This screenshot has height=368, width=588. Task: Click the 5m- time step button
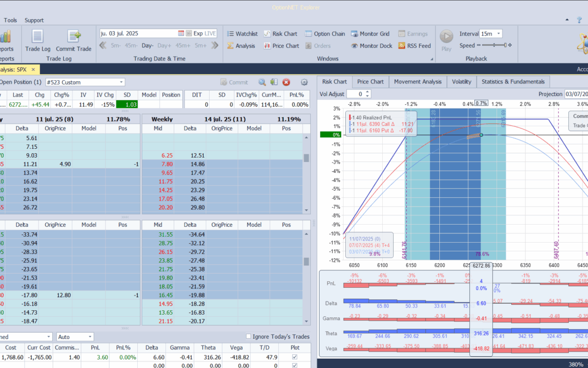pyautogui.click(x=115, y=45)
